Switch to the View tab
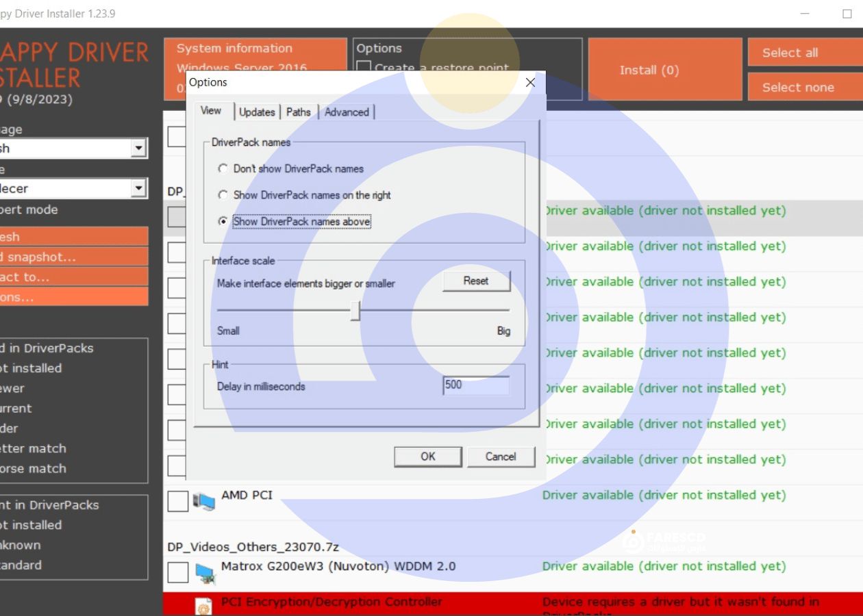The height and width of the screenshot is (616, 863). coord(211,111)
